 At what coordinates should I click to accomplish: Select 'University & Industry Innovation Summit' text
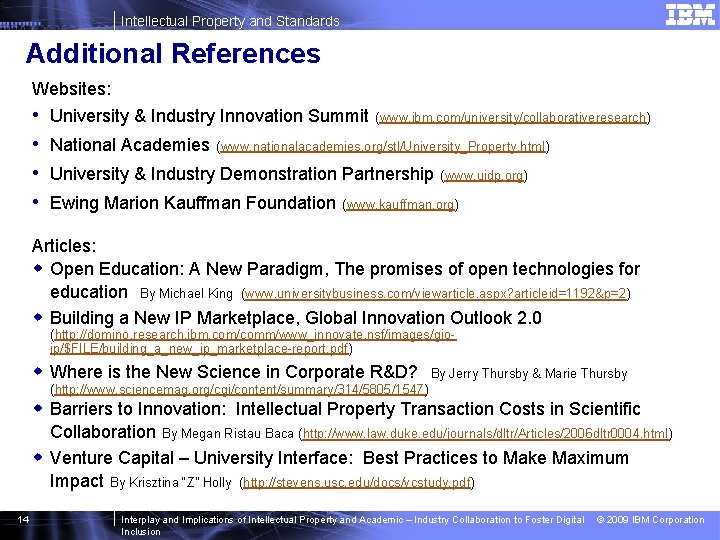pos(209,116)
